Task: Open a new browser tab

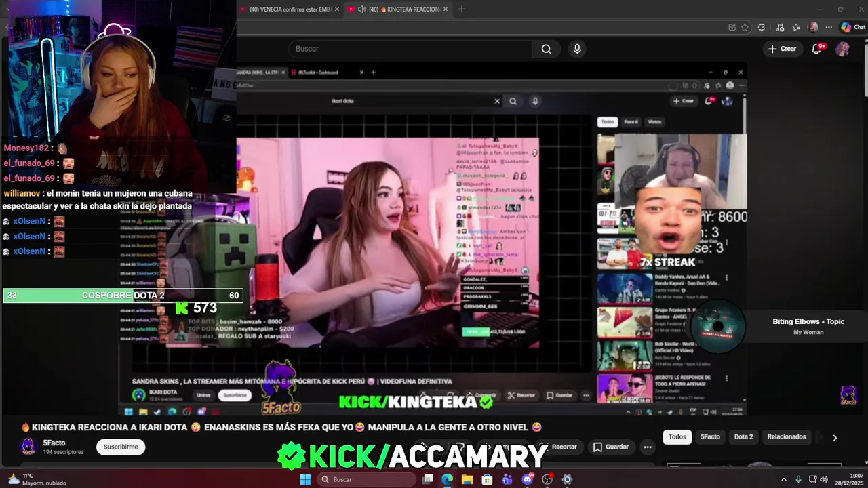Action: 462,9
